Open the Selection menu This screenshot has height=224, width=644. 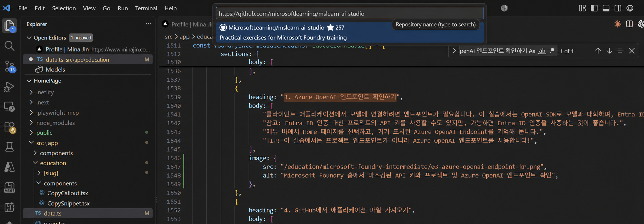[64, 8]
